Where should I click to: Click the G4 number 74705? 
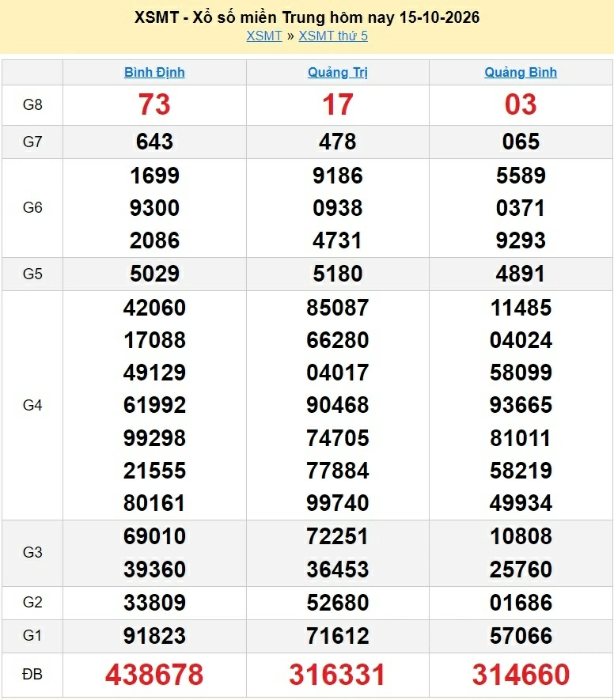point(338,438)
